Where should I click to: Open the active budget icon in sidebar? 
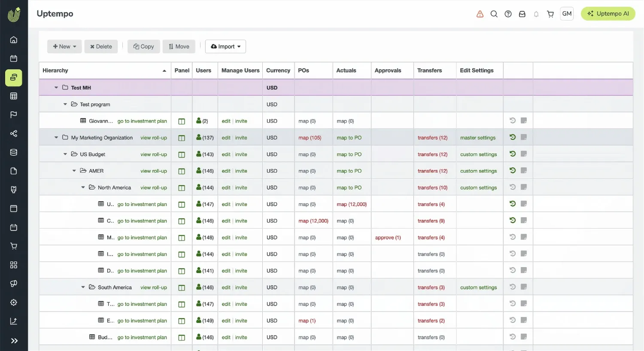coord(14,77)
